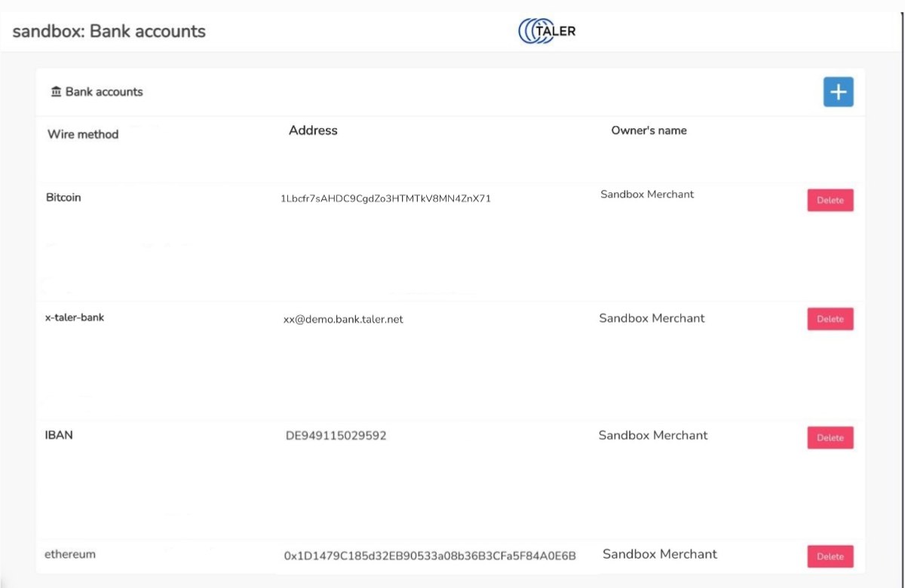This screenshot has height=588, width=905.
Task: Delete the x-taler-bank account
Action: pyautogui.click(x=830, y=319)
